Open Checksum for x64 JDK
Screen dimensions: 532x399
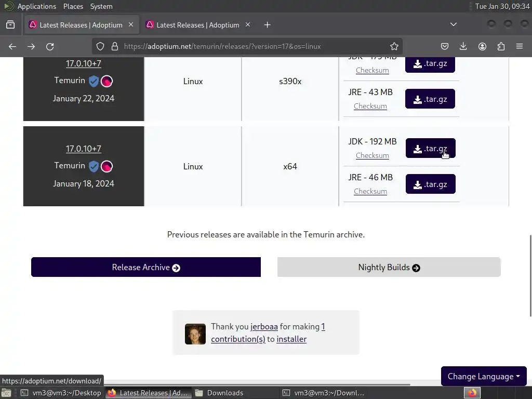tap(372, 155)
